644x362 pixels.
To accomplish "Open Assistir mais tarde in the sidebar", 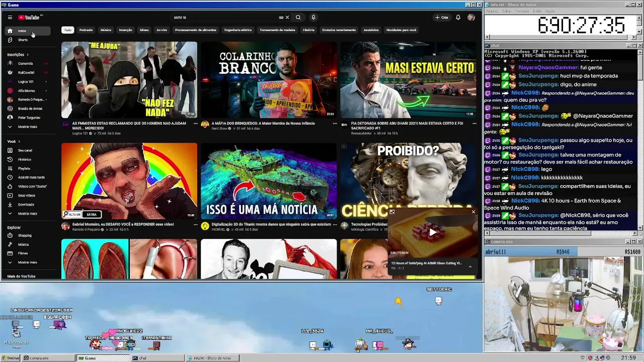I will click(x=28, y=177).
